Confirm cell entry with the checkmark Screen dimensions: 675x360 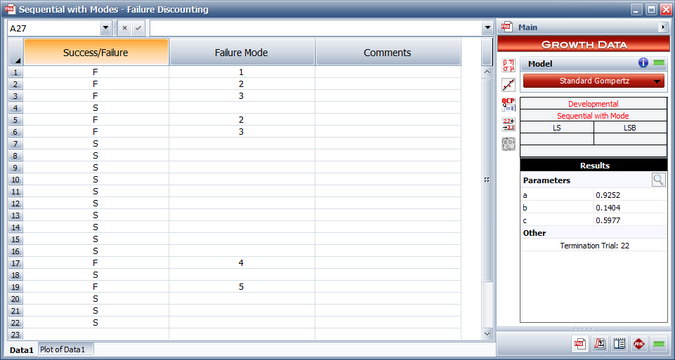point(138,28)
